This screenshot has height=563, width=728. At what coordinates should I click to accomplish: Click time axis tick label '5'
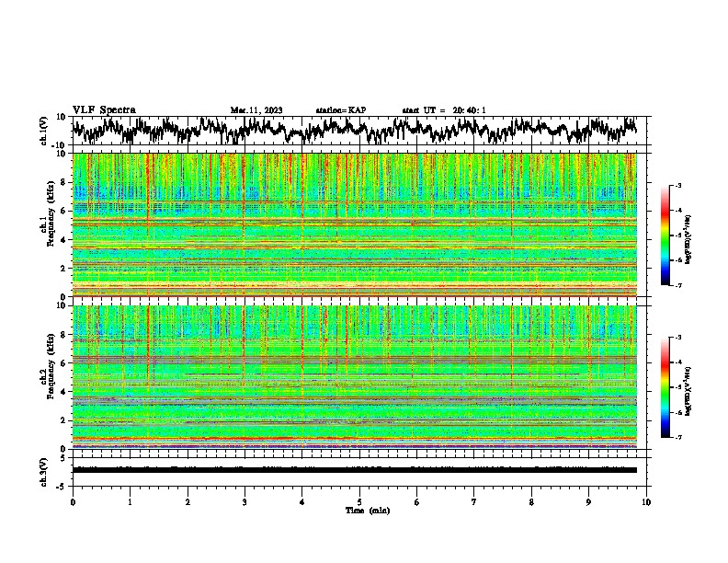point(359,502)
